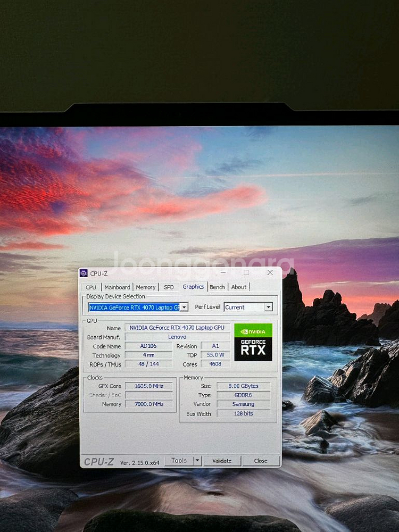399x532 pixels.
Task: Open the Mainboard tab
Action: [x=117, y=287]
